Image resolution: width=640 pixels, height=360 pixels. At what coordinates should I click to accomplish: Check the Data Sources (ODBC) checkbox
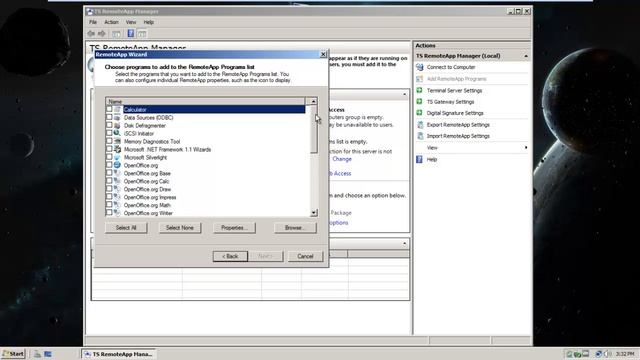point(109,117)
